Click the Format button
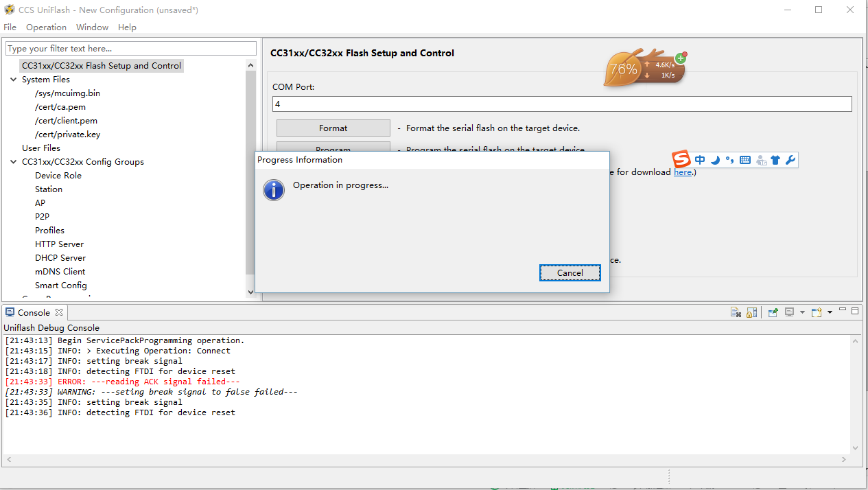 (x=333, y=128)
